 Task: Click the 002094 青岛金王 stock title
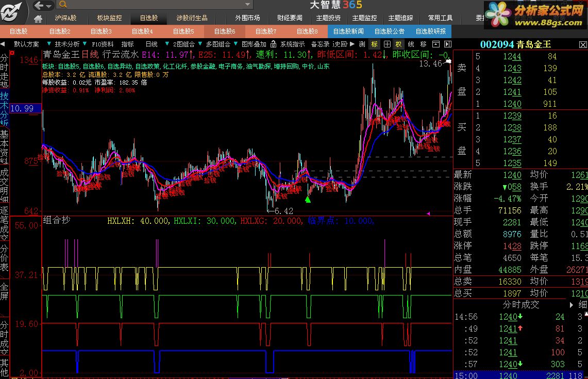click(x=516, y=45)
